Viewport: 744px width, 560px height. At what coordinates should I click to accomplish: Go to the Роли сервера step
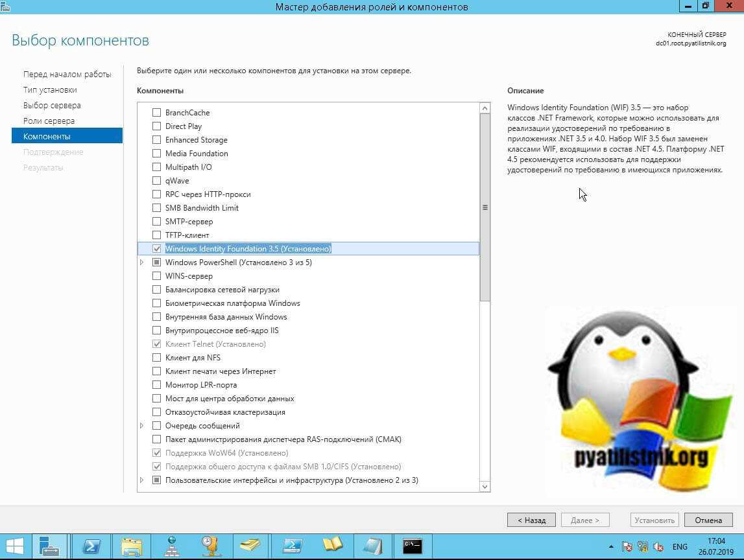point(49,121)
